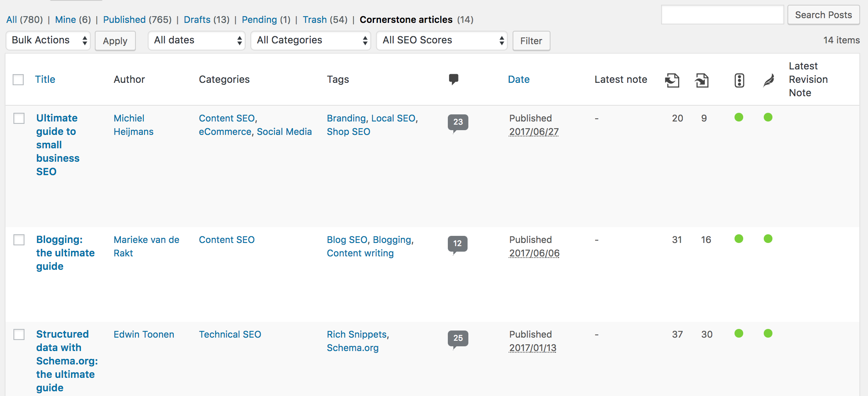View the Cornerstone articles list

406,19
